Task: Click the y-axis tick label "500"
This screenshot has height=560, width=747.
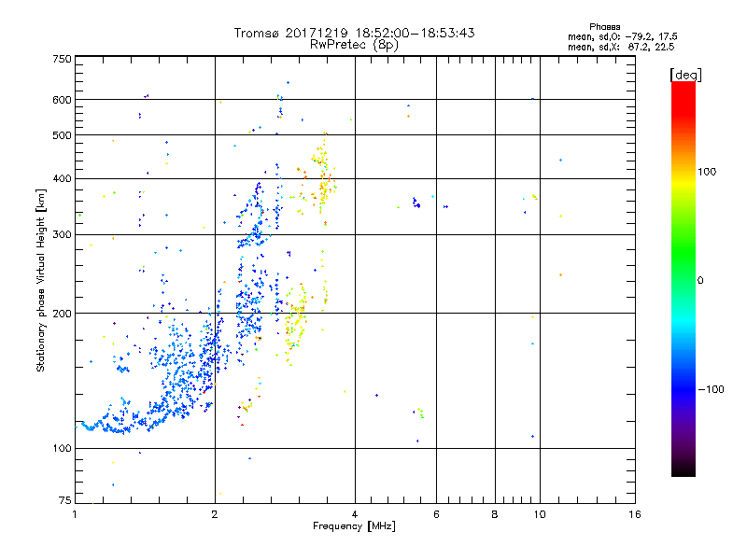Action: [x=62, y=135]
